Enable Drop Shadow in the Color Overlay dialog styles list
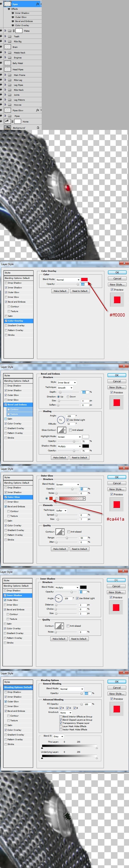Viewport: 129px width, 868px height. [x=6, y=283]
